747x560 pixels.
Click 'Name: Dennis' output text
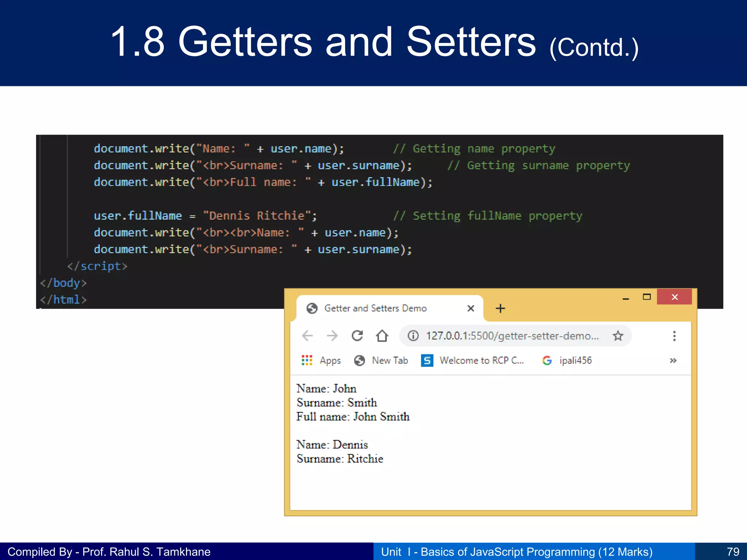tap(332, 444)
